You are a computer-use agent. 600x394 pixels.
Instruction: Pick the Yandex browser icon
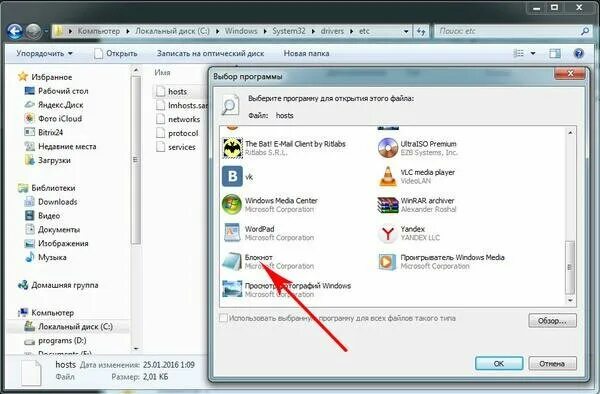click(x=388, y=233)
